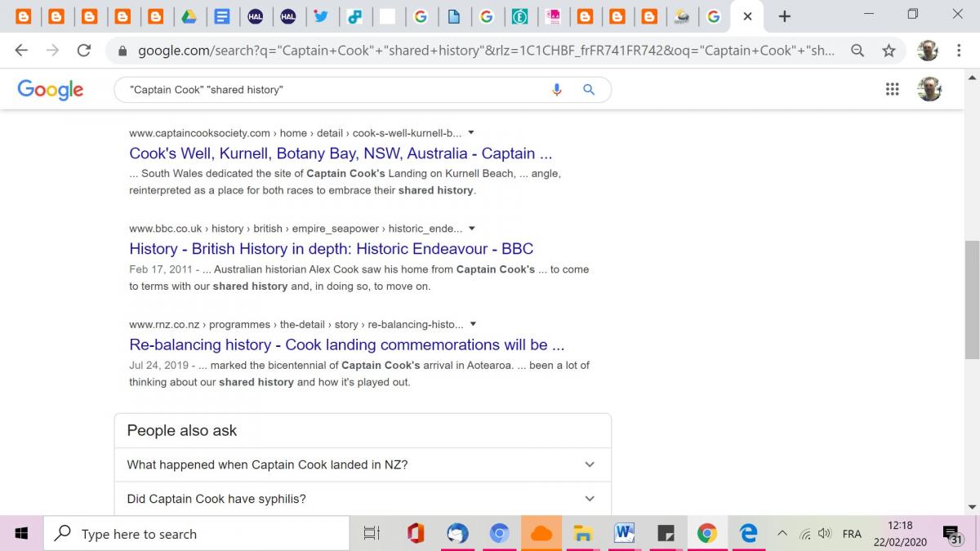
Task: Open the Google account avatar
Action: point(929,89)
